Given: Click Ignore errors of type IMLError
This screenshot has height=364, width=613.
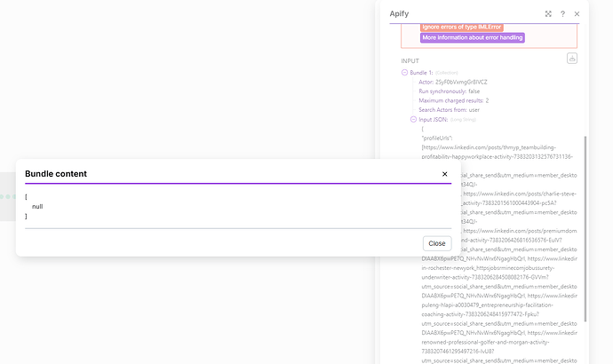Looking at the screenshot, I should click(462, 27).
